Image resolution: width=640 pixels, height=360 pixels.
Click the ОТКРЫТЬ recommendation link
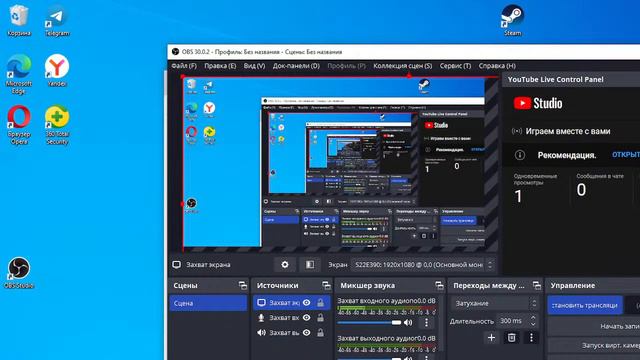[x=625, y=155]
